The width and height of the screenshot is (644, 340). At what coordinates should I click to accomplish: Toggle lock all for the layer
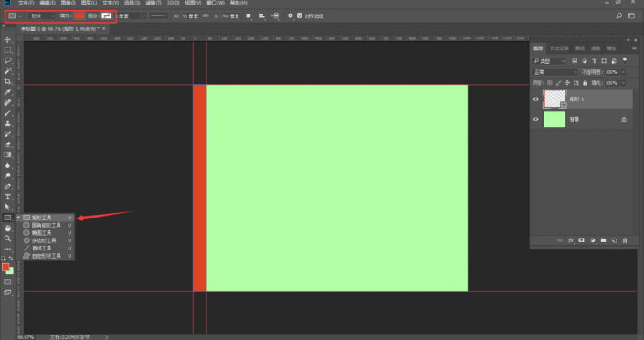coord(586,83)
